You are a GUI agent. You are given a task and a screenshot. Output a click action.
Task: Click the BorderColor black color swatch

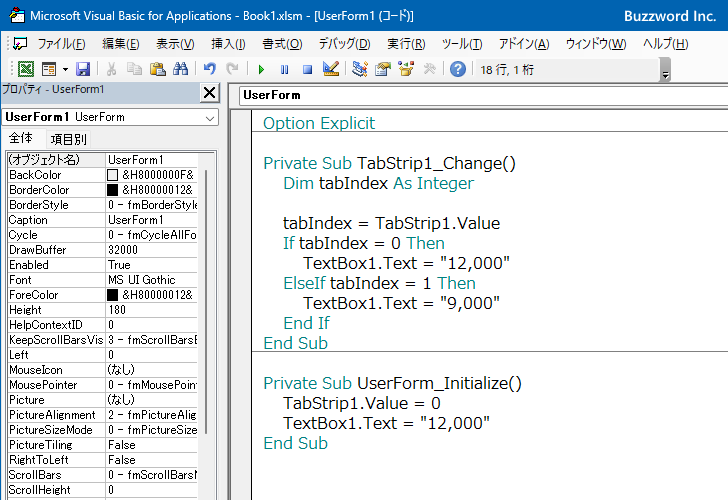[112, 190]
